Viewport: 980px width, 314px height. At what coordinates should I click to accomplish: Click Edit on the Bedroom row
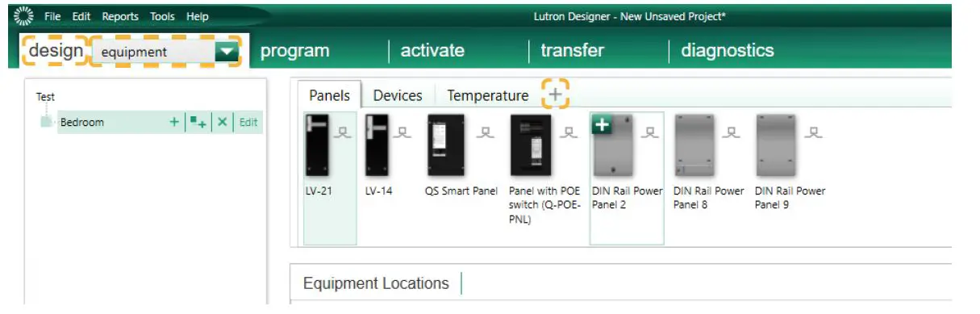coord(248,123)
